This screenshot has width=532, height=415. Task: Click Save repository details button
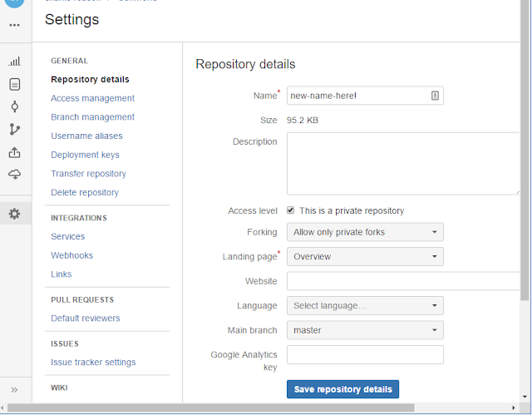342,389
